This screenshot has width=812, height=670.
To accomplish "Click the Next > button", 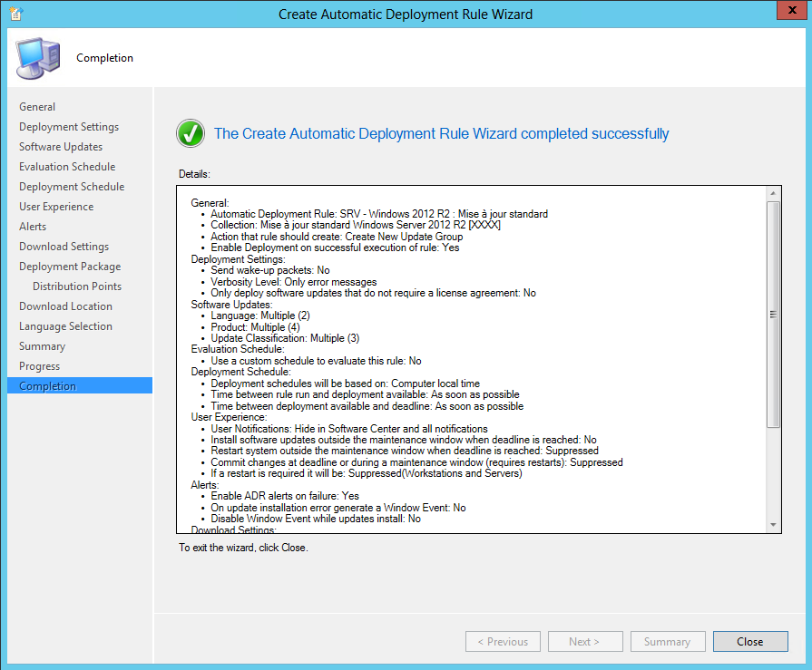I will coord(585,642).
